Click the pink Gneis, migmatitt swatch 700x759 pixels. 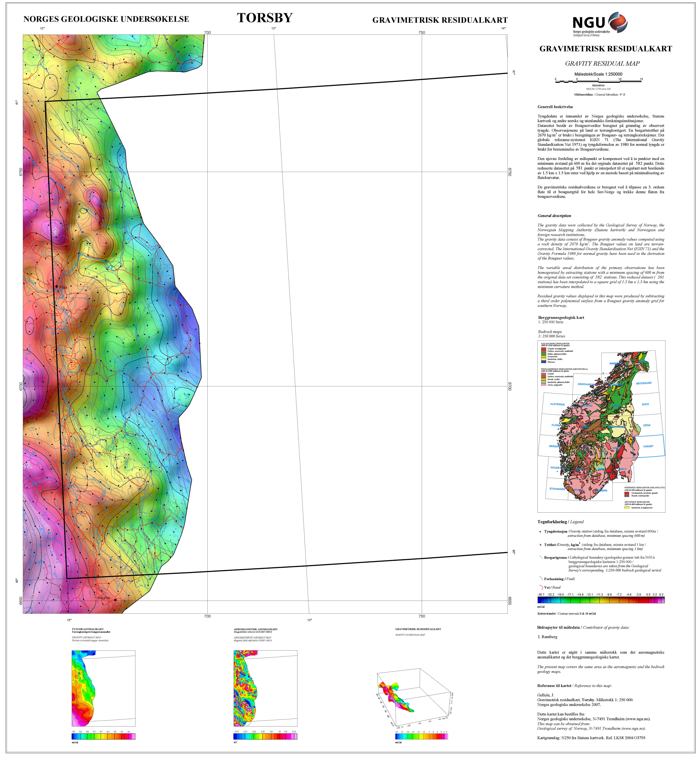[x=544, y=385]
